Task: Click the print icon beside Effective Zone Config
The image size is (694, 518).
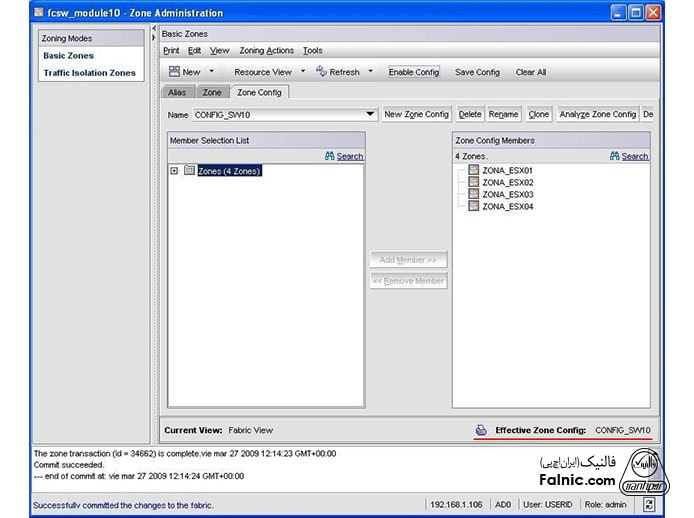Action: click(481, 430)
